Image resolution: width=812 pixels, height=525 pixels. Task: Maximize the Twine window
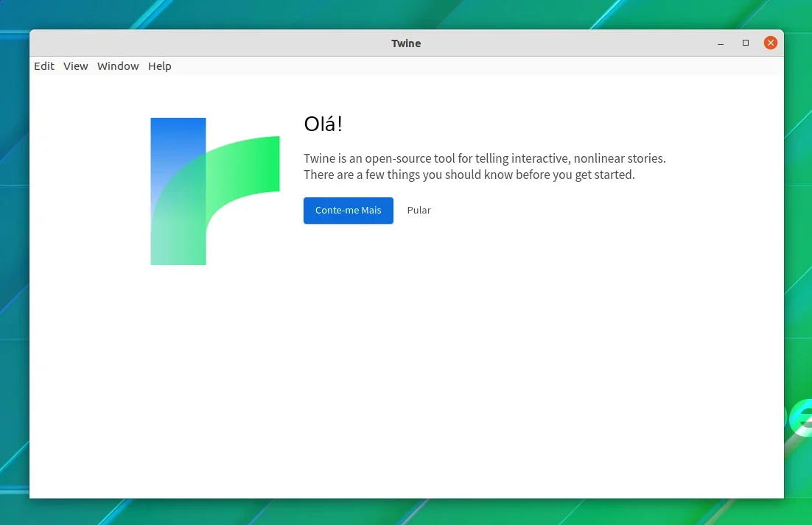point(746,43)
